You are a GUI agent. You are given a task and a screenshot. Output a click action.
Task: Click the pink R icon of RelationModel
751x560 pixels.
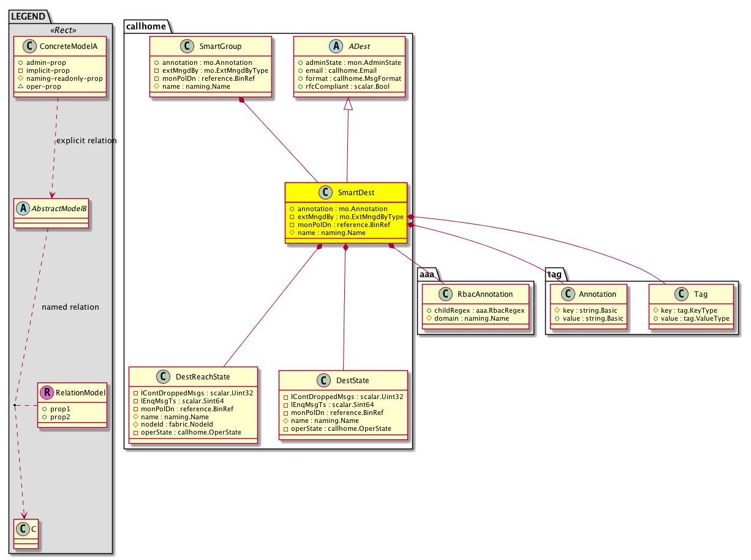tap(47, 392)
